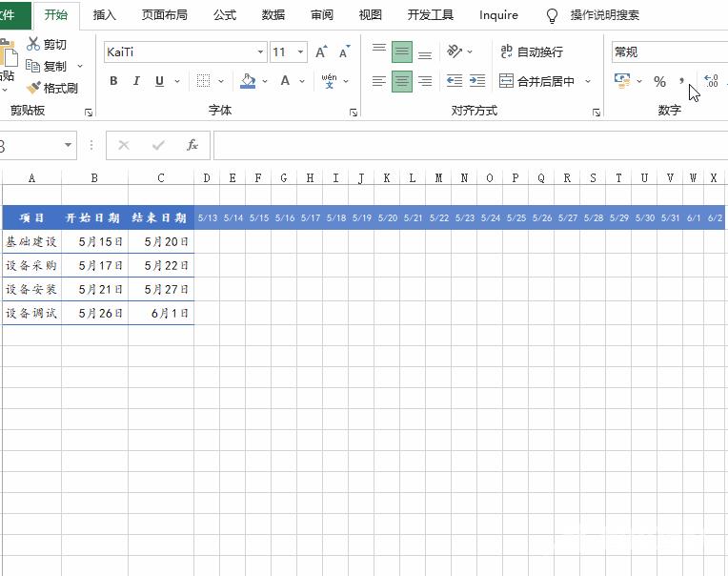Click the insert function fx icon

192,145
